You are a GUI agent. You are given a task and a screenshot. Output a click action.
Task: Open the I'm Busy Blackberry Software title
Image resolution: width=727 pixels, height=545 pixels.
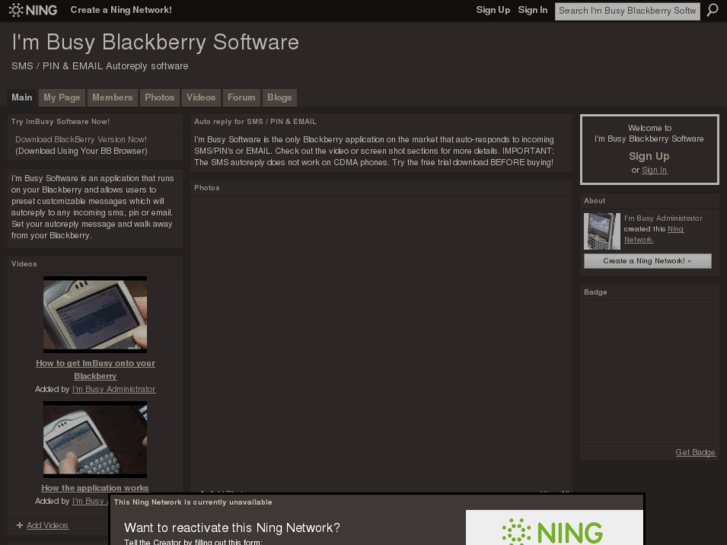[x=155, y=42]
